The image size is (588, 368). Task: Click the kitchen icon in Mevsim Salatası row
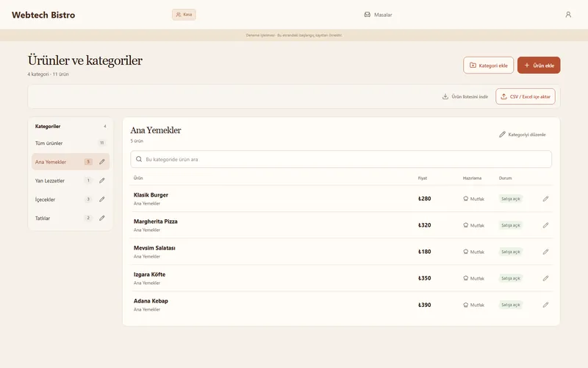466,252
